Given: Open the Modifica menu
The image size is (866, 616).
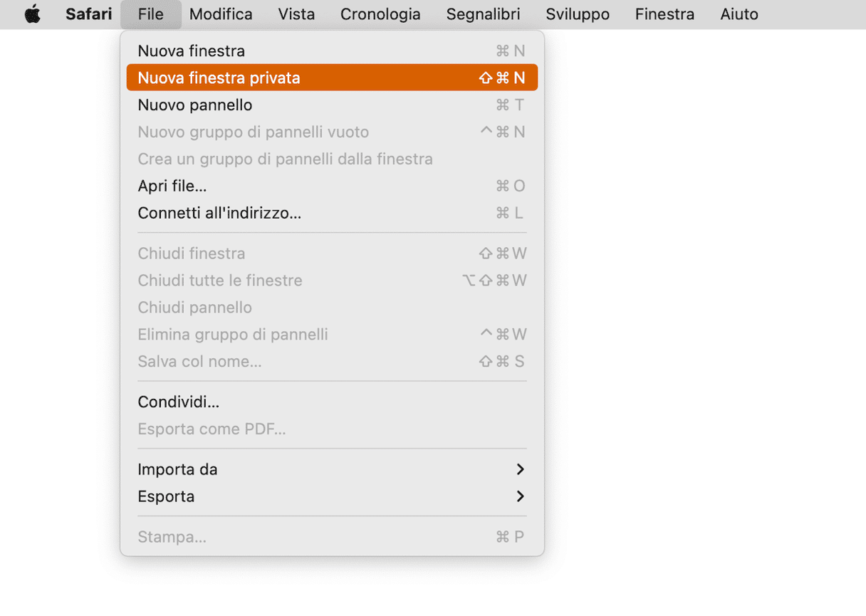Looking at the screenshot, I should [x=221, y=14].
